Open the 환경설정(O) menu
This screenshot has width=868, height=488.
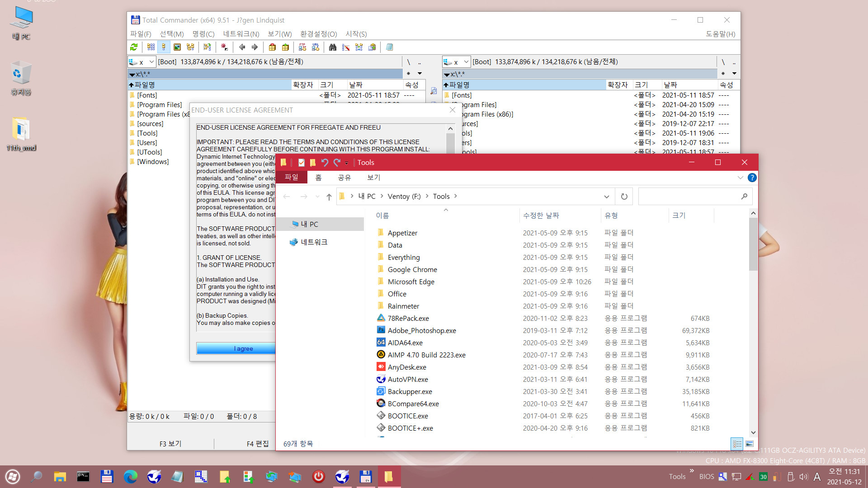(x=319, y=34)
